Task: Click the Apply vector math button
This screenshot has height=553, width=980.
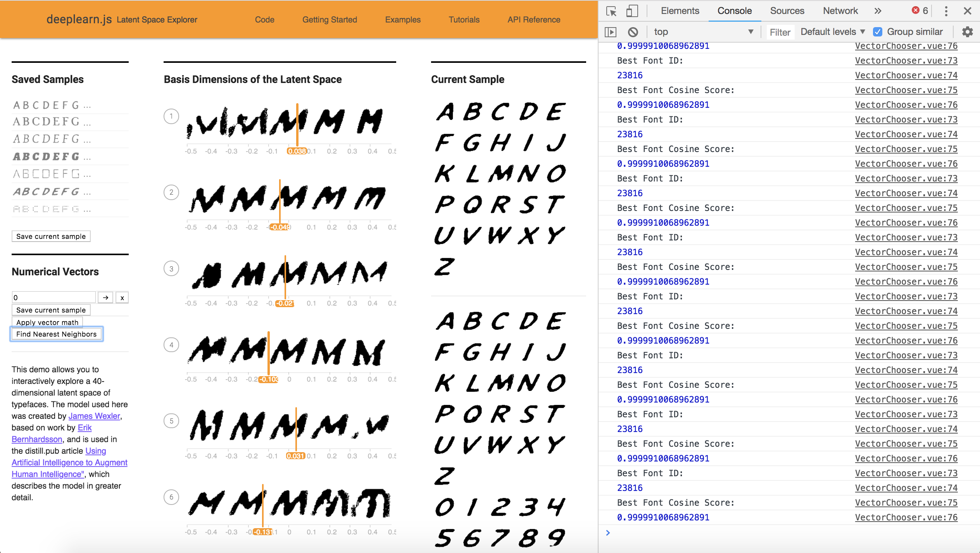Action: 47,322
